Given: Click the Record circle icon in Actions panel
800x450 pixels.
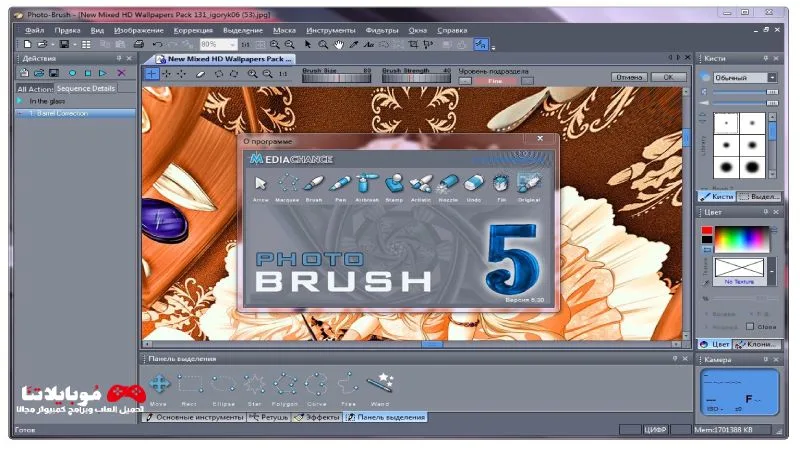Looking at the screenshot, I should click(x=72, y=73).
